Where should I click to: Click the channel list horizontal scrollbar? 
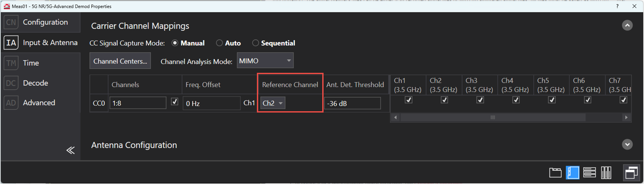click(x=492, y=117)
